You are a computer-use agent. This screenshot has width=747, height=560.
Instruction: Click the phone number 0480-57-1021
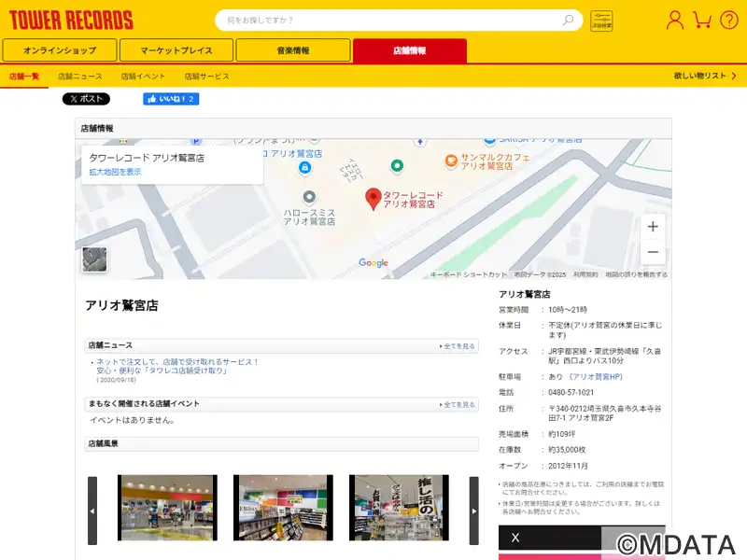click(x=571, y=392)
